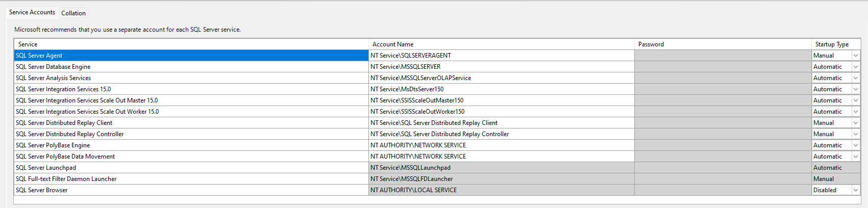The width and height of the screenshot is (868, 208).
Task: Open Startup Type dropdown for SQL Server Database Engine
Action: pyautogui.click(x=856, y=67)
